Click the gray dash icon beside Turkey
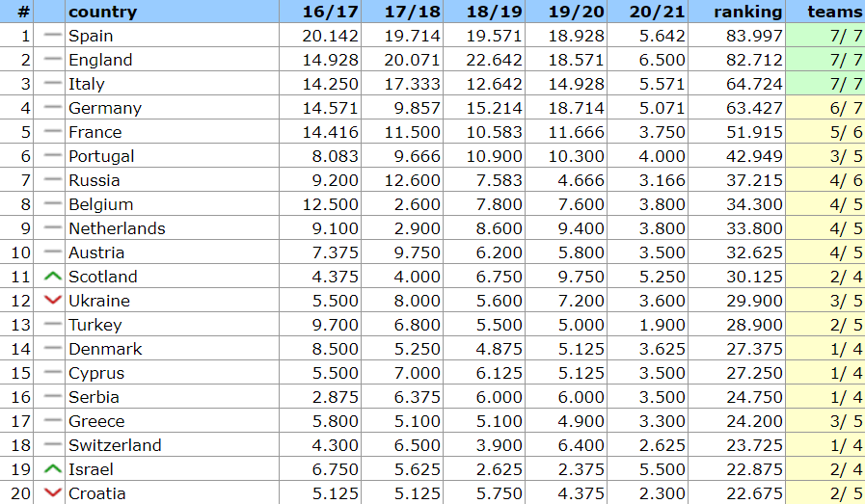Screen dimensions: 865x504 53,325
